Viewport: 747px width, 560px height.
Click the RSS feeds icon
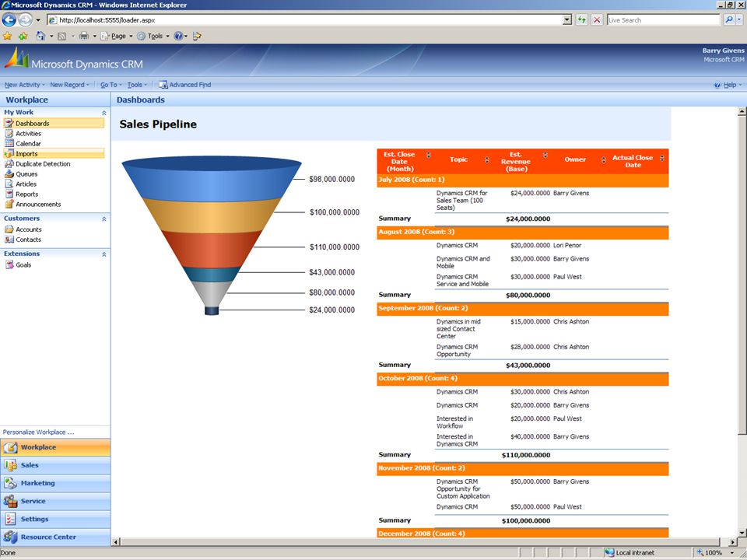point(62,37)
